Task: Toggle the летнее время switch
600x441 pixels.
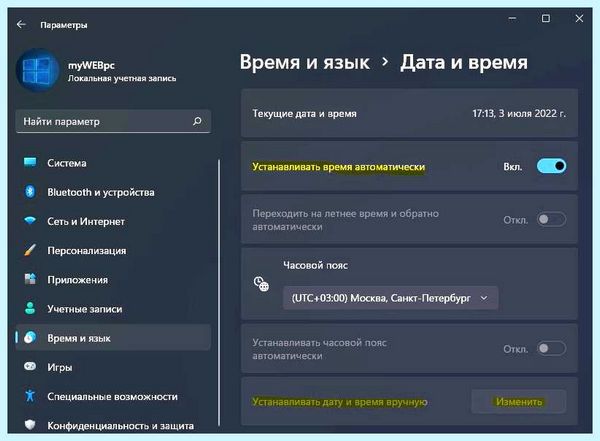Action: coord(551,219)
